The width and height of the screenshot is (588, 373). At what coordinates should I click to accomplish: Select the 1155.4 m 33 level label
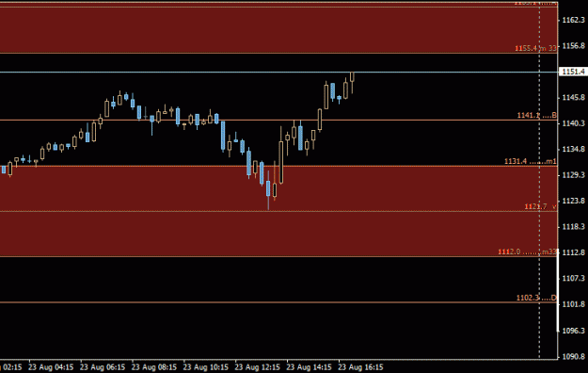pos(535,48)
